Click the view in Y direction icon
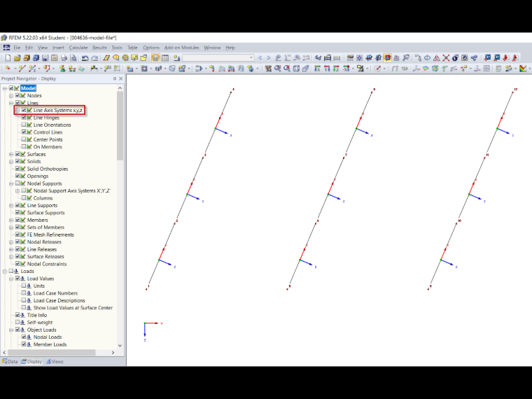The image size is (532, 399). tap(327, 69)
